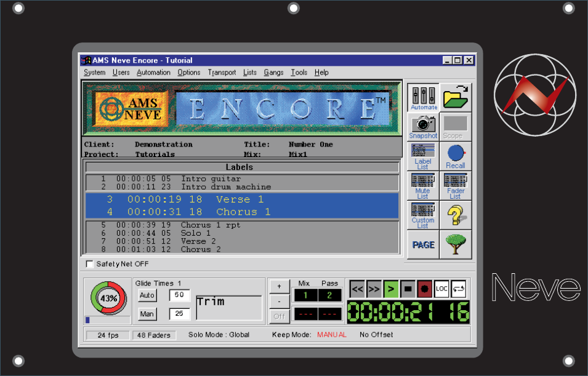Open the Options menu
Screen dimensions: 588x376
(x=188, y=73)
